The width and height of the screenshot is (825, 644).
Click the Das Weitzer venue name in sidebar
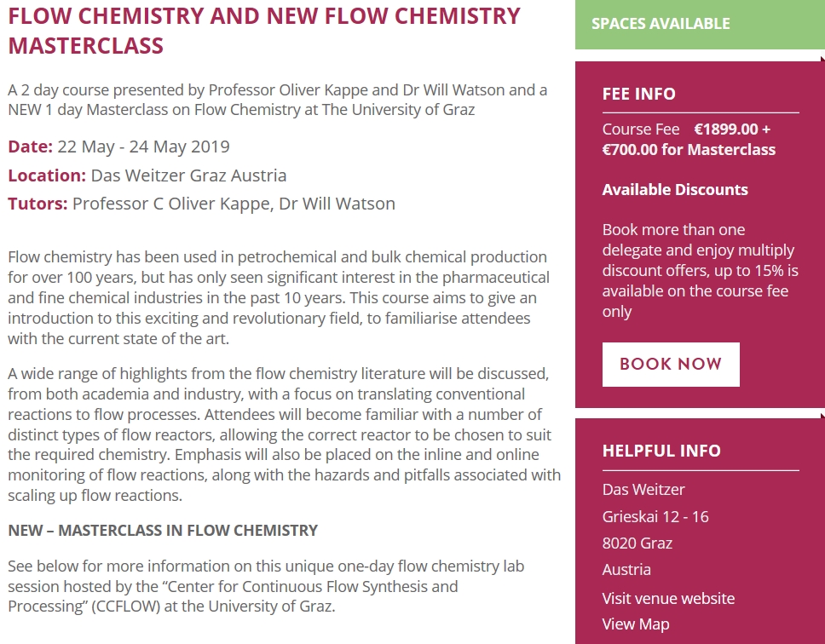click(643, 490)
